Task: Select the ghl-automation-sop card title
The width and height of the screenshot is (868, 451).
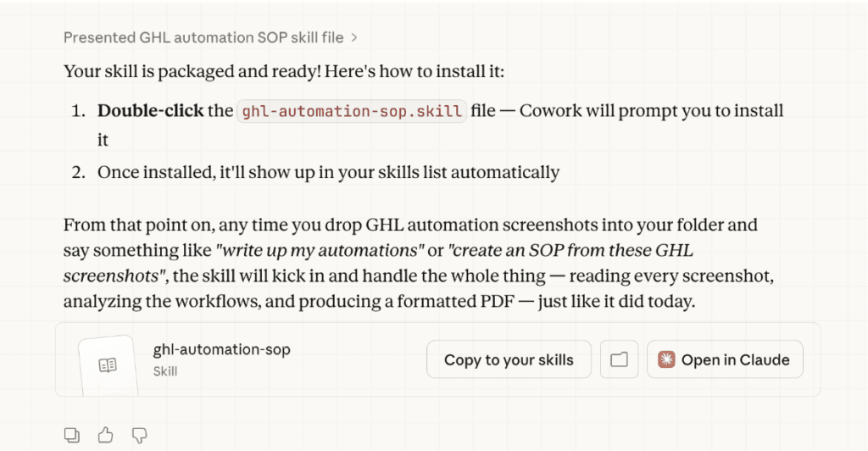Action: pos(221,349)
